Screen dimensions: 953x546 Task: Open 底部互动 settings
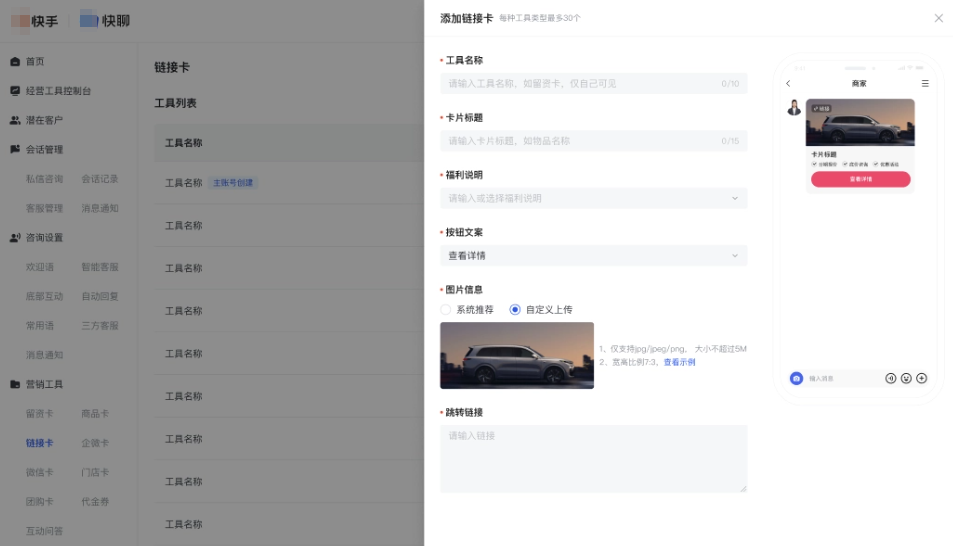point(44,296)
